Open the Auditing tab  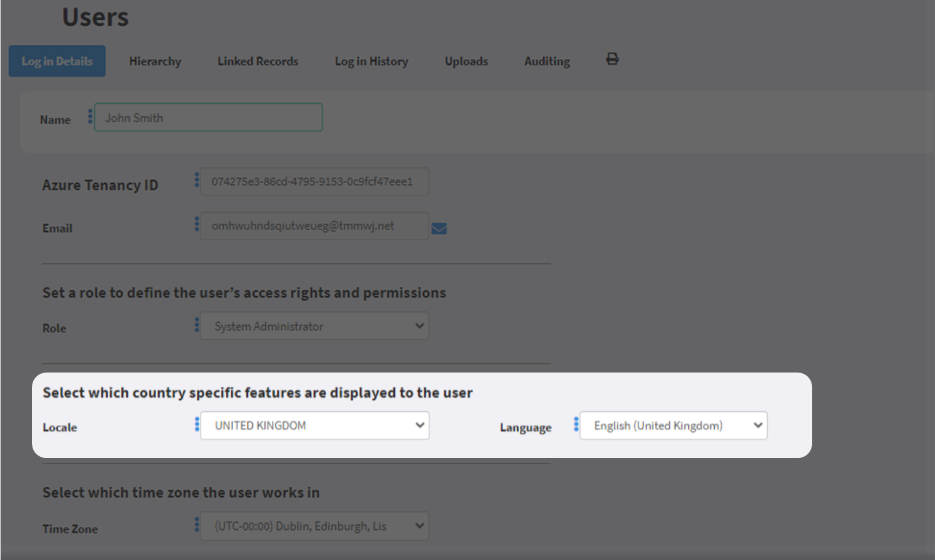pos(547,61)
